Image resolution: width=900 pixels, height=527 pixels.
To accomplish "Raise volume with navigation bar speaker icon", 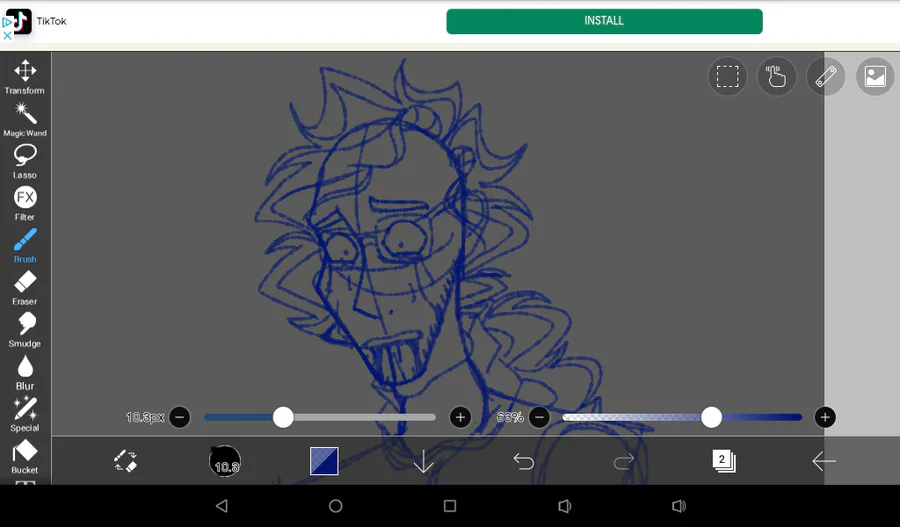I will [x=678, y=506].
